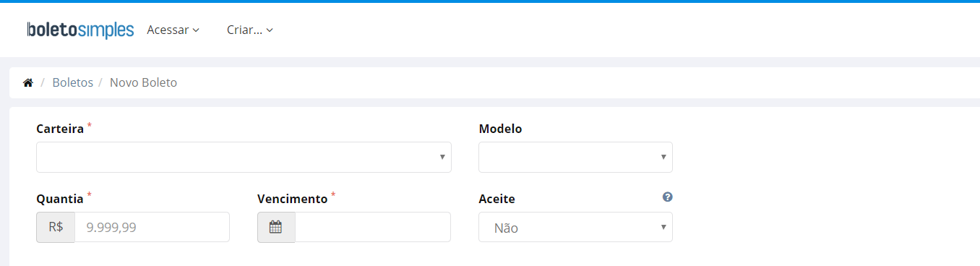Open the Acessar menu

pyautogui.click(x=173, y=30)
